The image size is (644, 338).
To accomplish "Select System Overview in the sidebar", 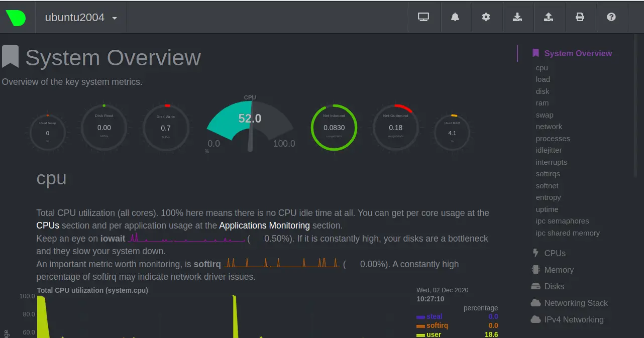I will pyautogui.click(x=578, y=53).
